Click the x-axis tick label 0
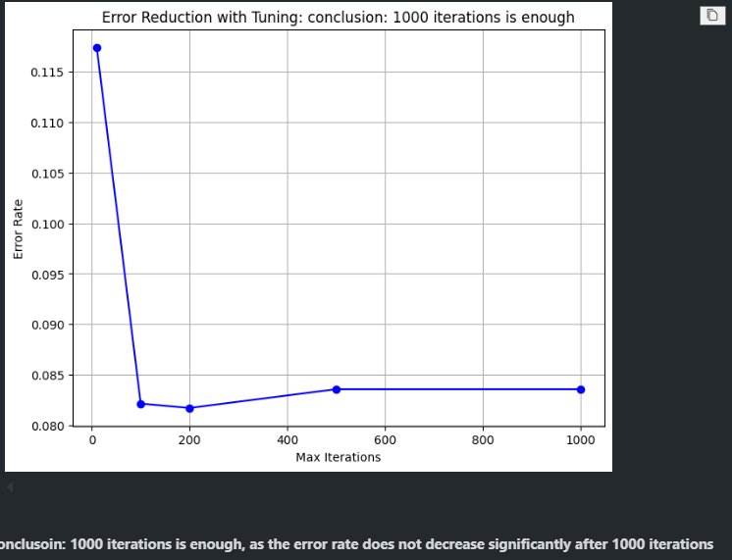 click(92, 440)
